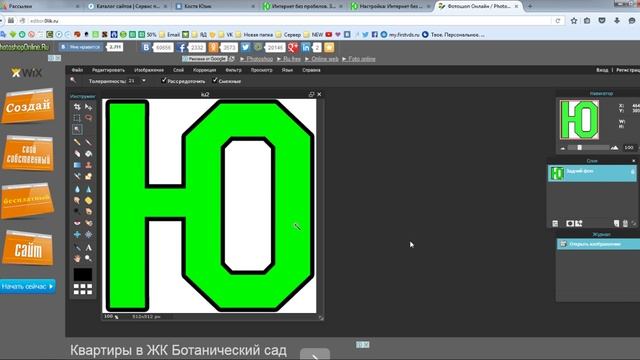Select the Lasso tool
This screenshot has height=360, width=640.
click(88, 118)
